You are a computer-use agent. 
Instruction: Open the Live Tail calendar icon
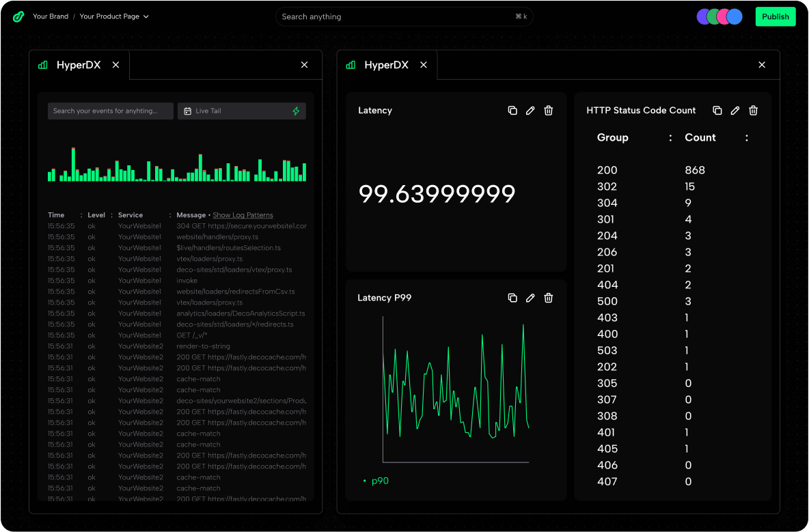point(188,111)
